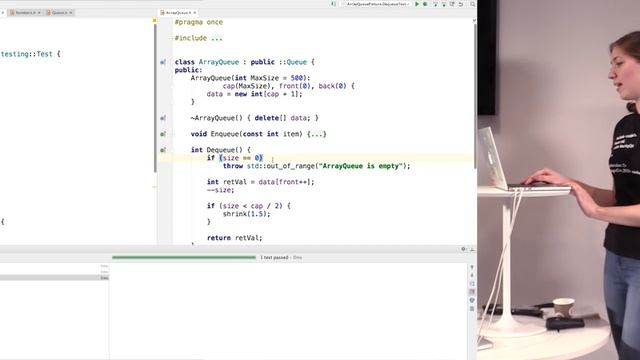Click gutter override marker beside Dequeue
The image size is (640, 360).
pos(163,150)
